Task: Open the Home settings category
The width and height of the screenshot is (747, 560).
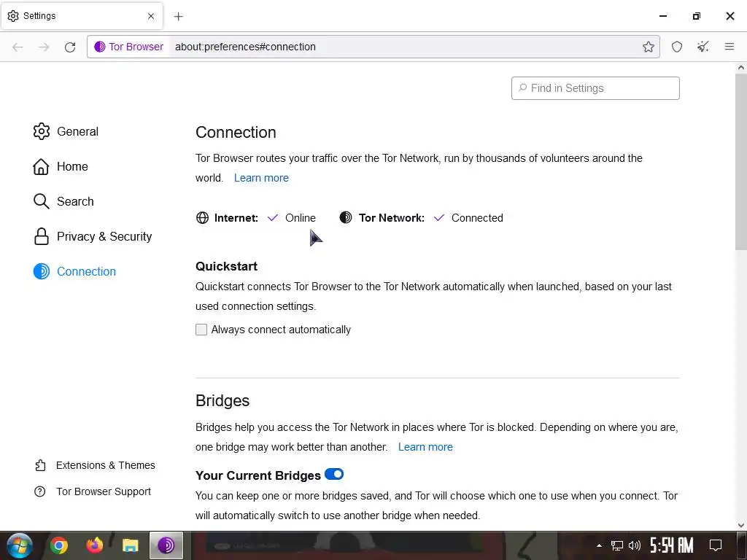Action: point(61,167)
